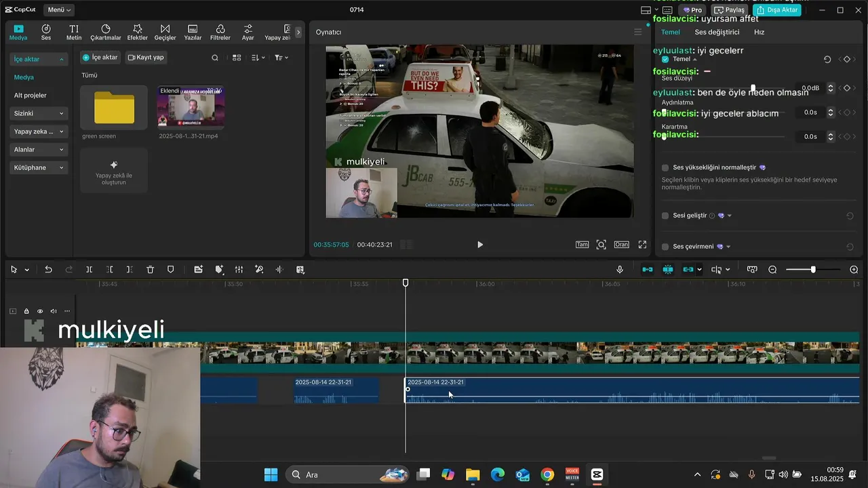868x488 pixels.
Task: Click the İçe aktar import button
Action: pyautogui.click(x=100, y=58)
